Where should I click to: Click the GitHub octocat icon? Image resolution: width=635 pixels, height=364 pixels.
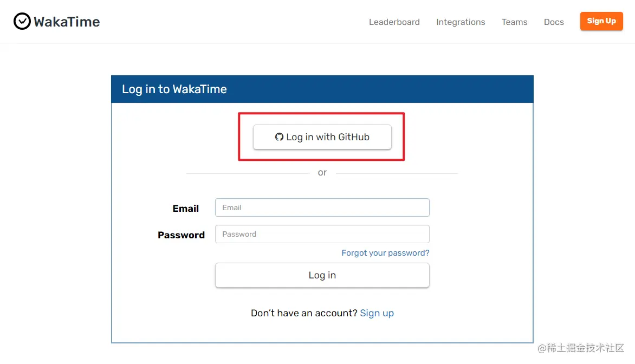tap(280, 137)
